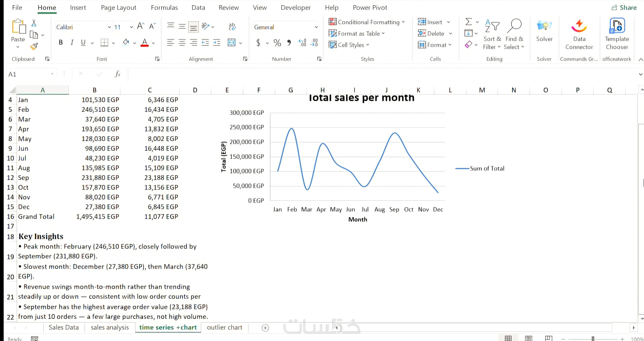Add a new sheet with plus icon
644x341 pixels.
pyautogui.click(x=265, y=328)
